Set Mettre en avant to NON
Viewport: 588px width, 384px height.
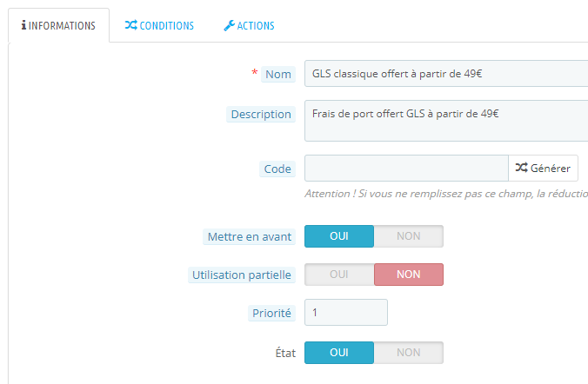tap(408, 236)
